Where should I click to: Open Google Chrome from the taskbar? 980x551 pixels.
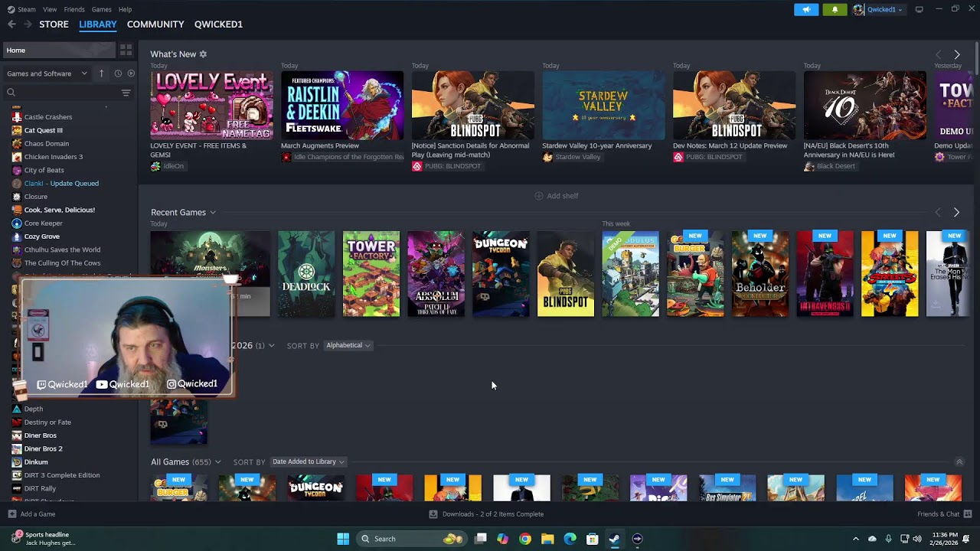(524, 539)
